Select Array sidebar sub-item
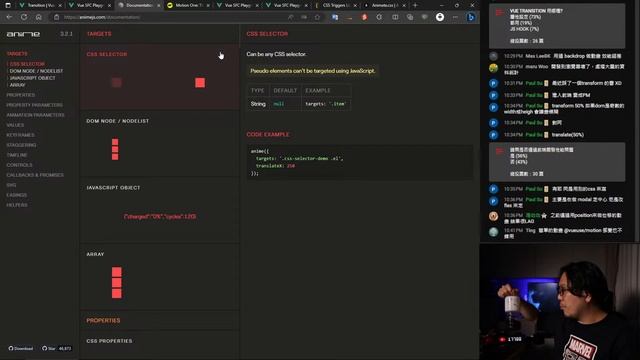The image size is (640, 360). point(18,85)
